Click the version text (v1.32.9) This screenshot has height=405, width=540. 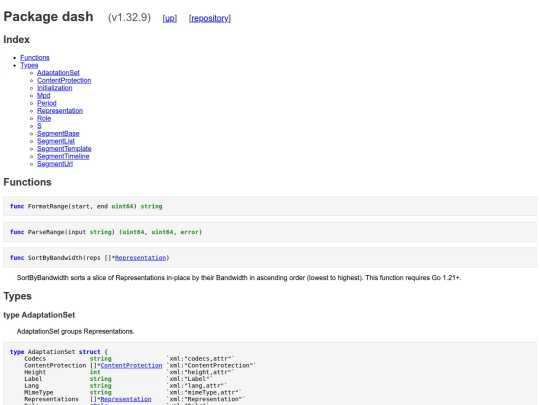pyautogui.click(x=129, y=18)
